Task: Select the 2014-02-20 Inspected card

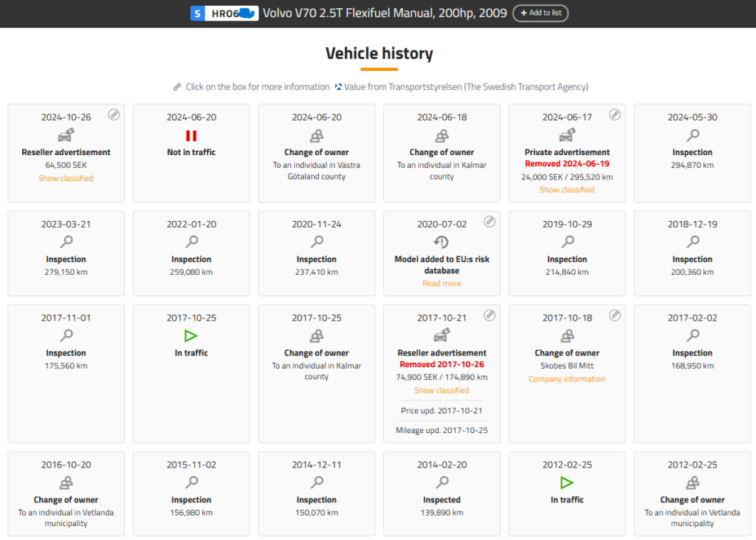Action: coord(441,492)
